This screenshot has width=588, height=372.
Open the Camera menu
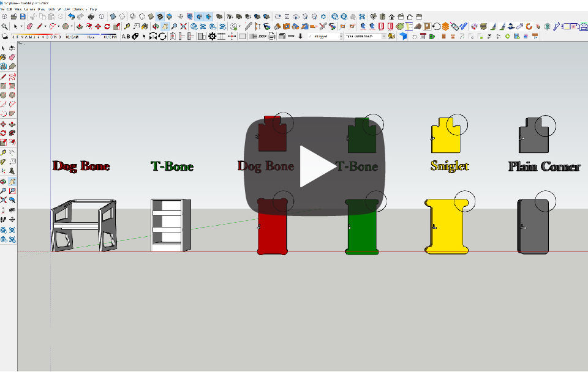[x=29, y=9]
